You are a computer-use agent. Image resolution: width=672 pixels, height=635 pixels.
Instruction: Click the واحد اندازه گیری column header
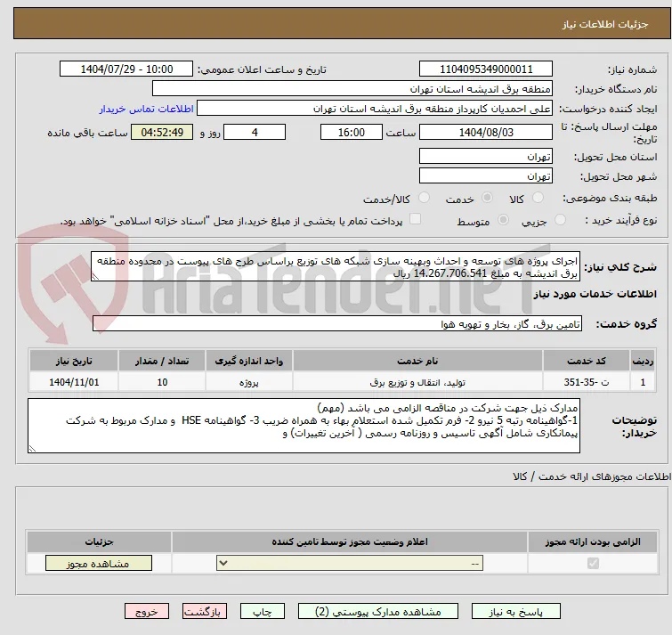click(x=249, y=361)
